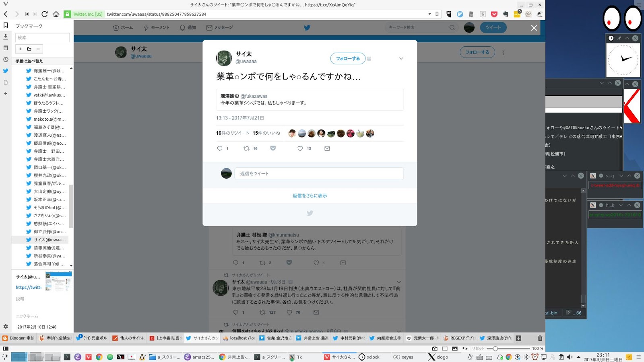Click the bookmarks panel scrollbar

[71, 206]
